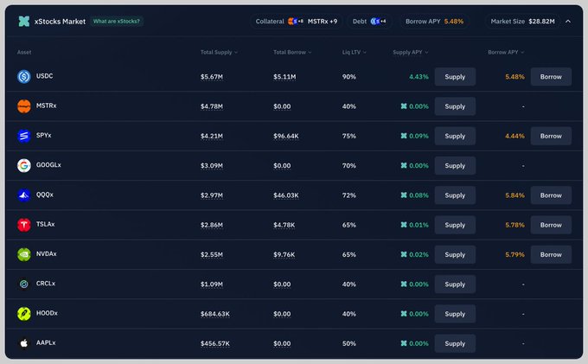Supply TSLAx

coord(455,225)
